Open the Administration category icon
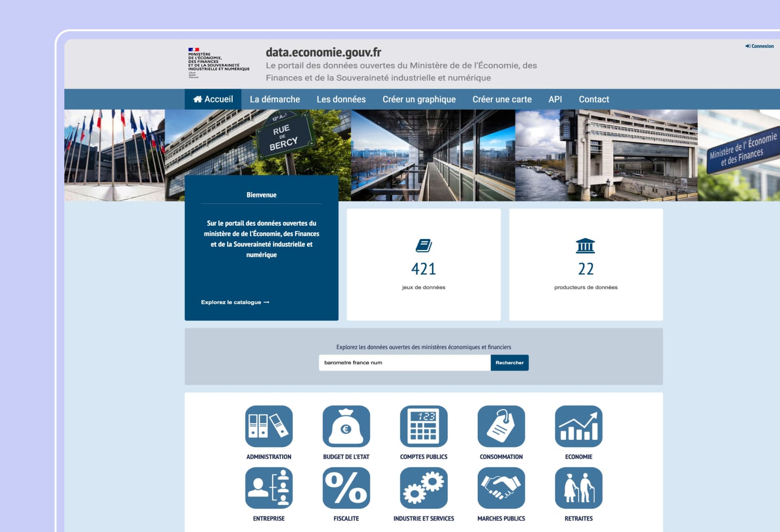Image resolution: width=780 pixels, height=532 pixels. [269, 426]
